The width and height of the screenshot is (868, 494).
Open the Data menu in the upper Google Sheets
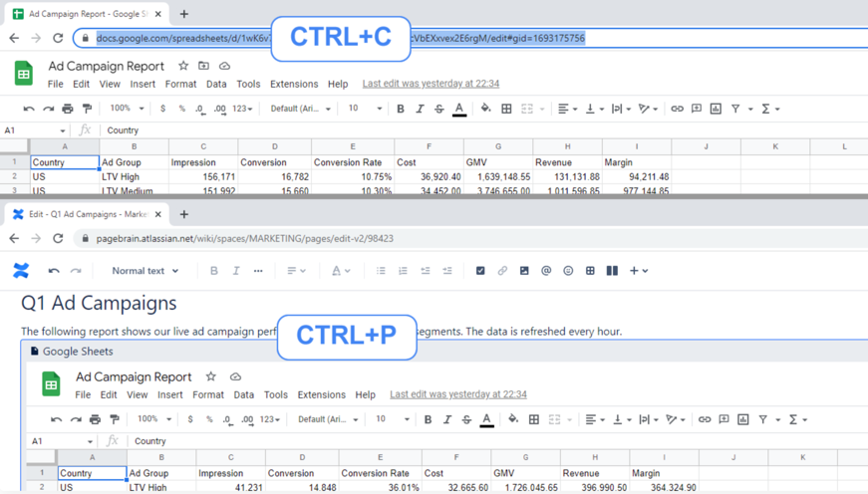pyautogui.click(x=216, y=84)
